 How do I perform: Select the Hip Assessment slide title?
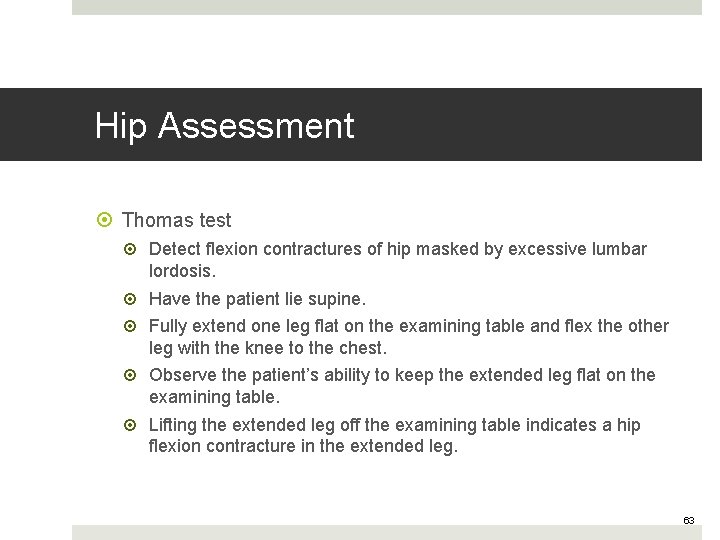224,126
